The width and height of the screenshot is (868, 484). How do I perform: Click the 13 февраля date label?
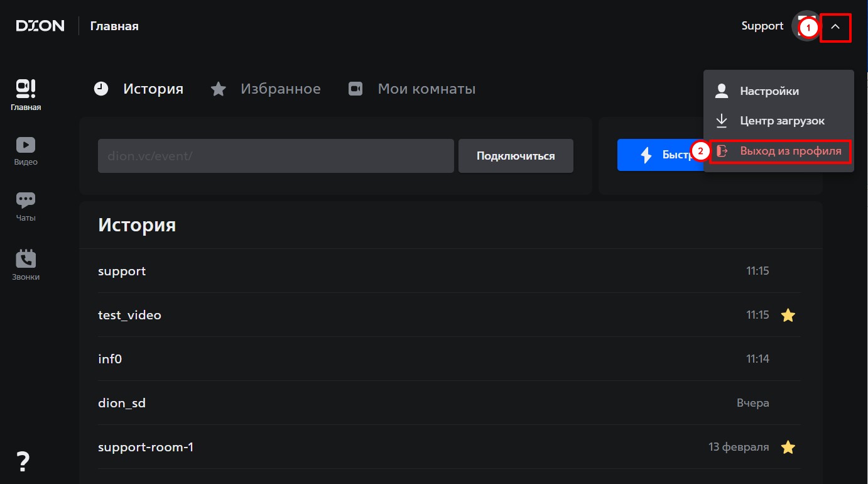pyautogui.click(x=739, y=447)
